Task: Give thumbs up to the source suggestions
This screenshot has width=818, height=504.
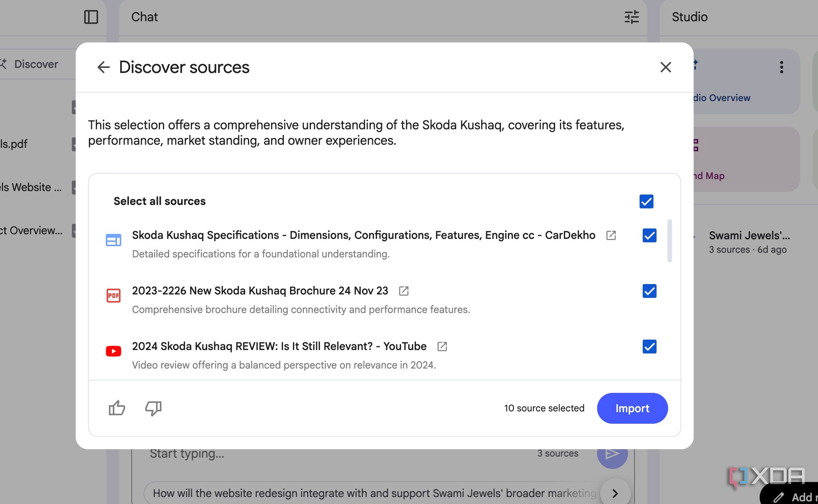Action: (x=117, y=408)
